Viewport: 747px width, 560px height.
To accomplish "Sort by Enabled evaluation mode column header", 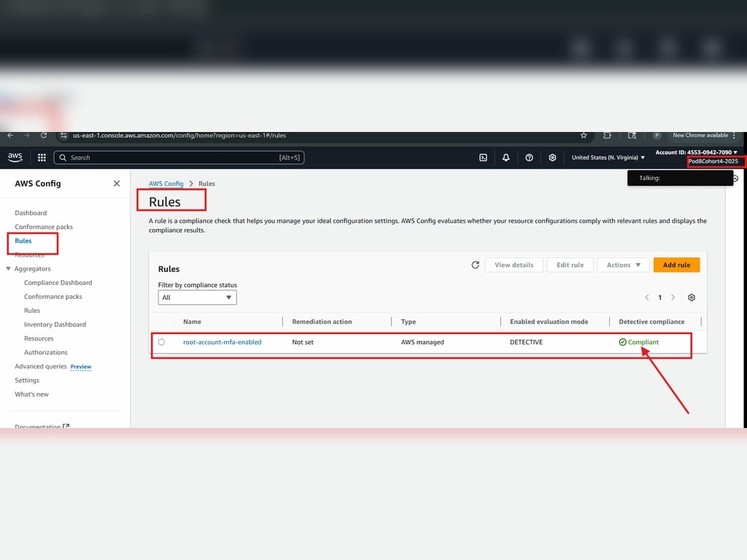I will click(549, 322).
